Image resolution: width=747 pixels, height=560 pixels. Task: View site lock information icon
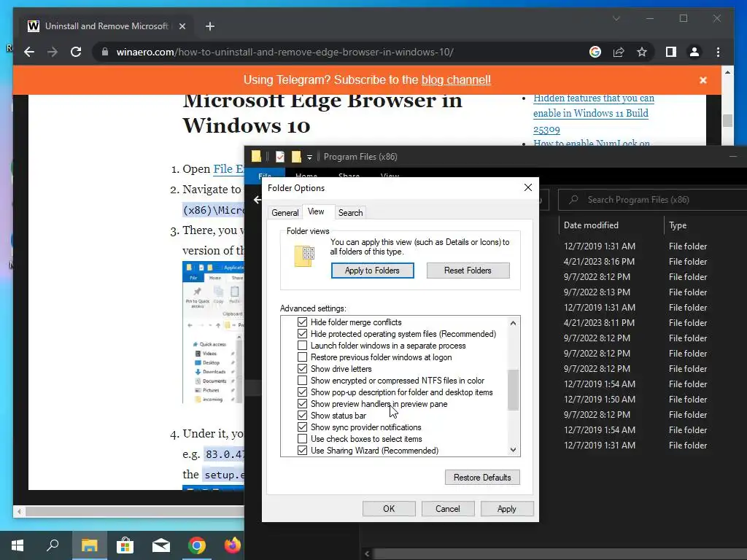(105, 52)
